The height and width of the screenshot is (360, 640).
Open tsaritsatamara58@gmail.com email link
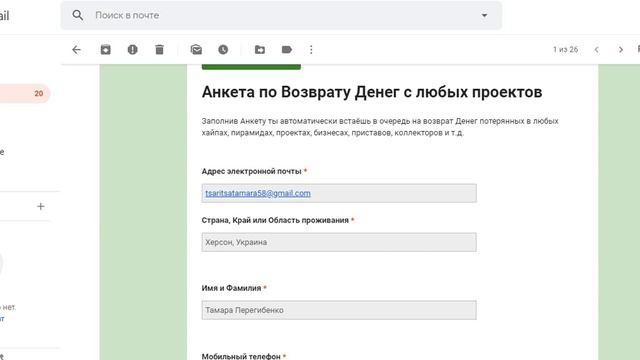coord(258,193)
